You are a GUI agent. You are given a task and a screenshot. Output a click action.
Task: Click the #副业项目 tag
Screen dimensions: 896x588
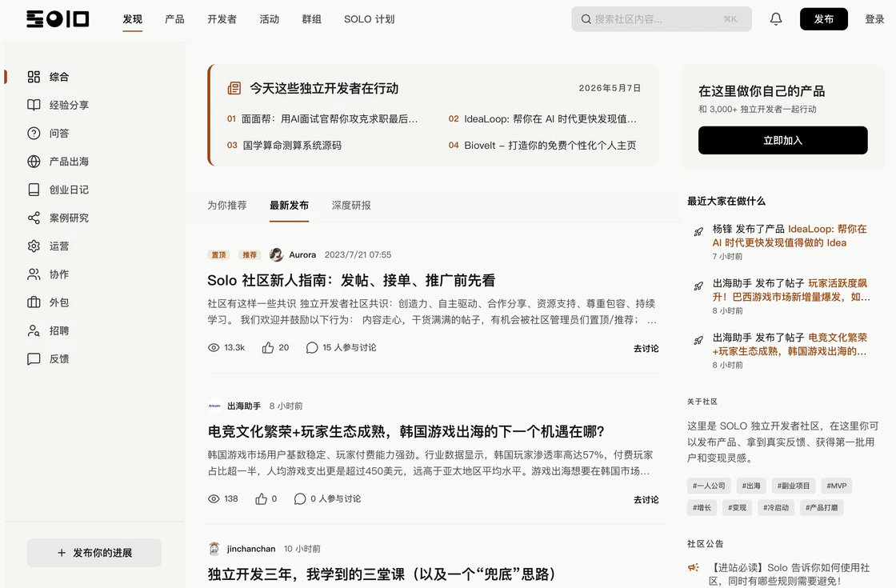tap(793, 486)
